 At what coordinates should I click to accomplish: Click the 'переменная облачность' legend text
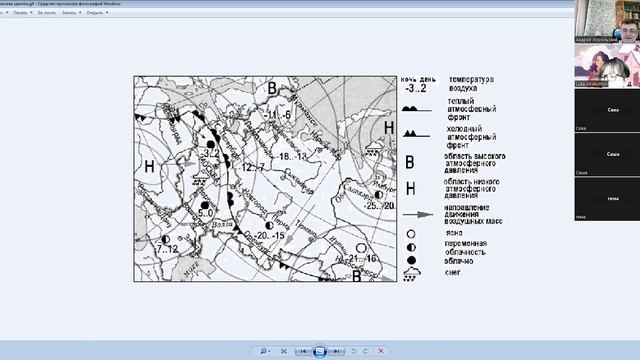(465, 248)
